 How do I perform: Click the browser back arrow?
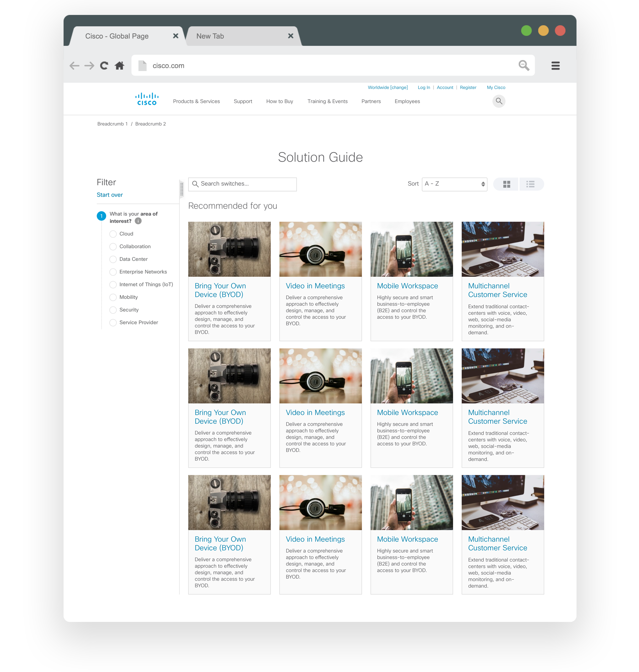pyautogui.click(x=74, y=66)
